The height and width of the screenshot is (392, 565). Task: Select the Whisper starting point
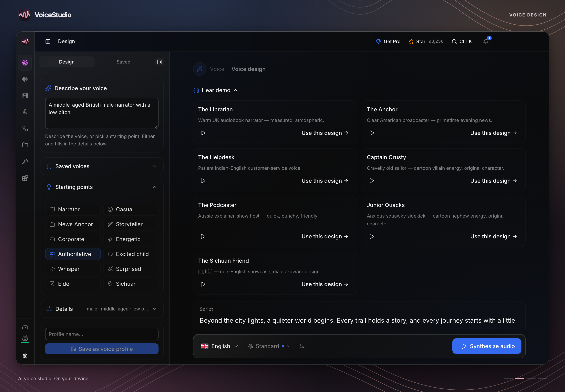coord(73,269)
